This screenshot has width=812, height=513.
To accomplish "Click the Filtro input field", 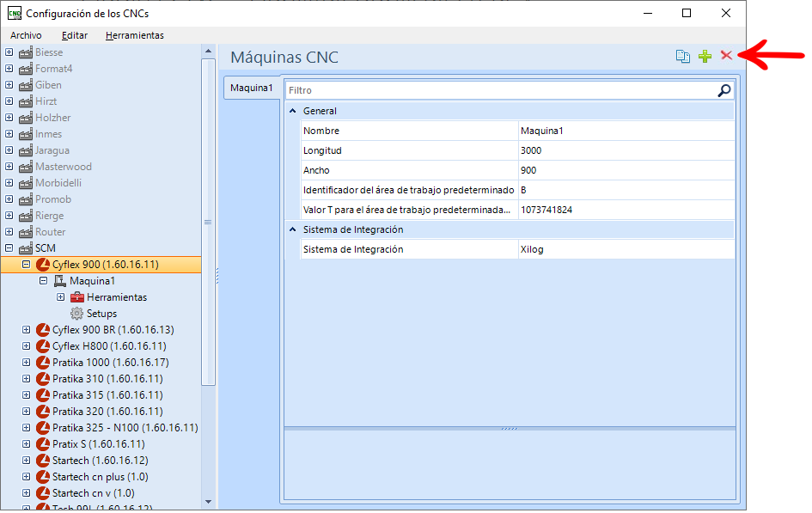I will click(500, 90).
